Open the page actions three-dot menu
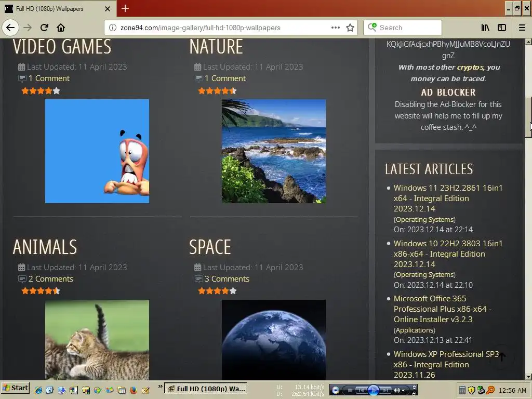Screen dimensions: 532x399 click(336, 28)
